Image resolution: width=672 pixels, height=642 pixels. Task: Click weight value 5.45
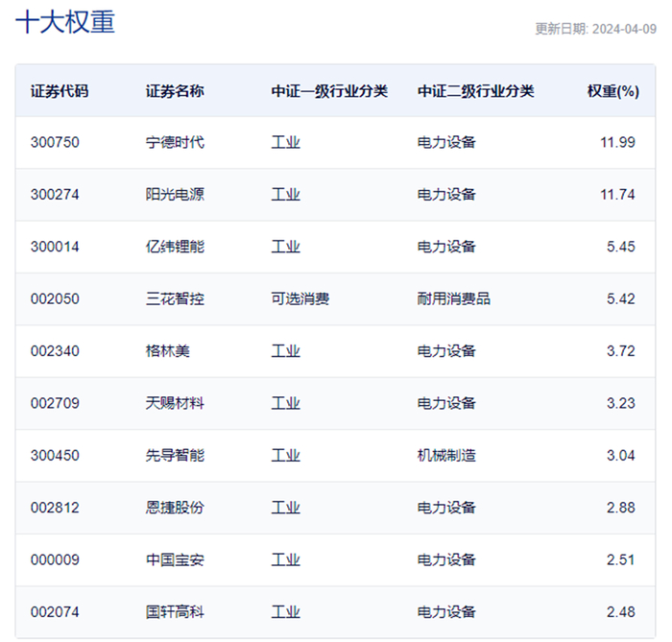[620, 247]
